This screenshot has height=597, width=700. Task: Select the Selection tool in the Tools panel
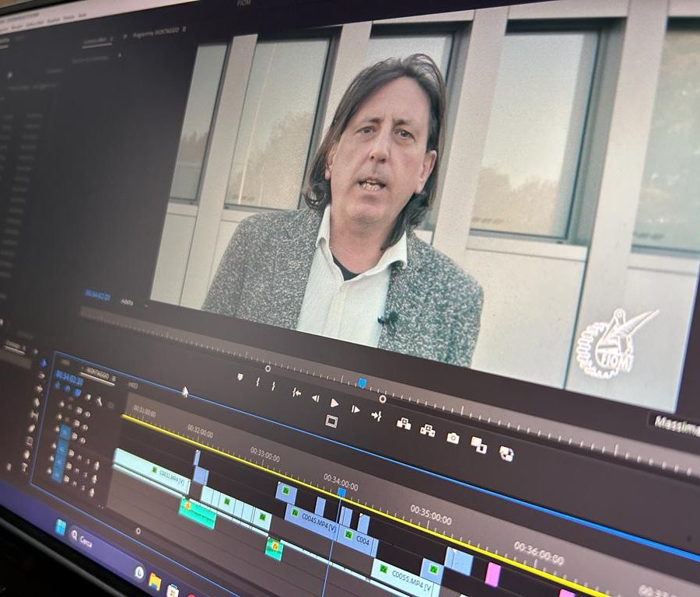point(44,364)
